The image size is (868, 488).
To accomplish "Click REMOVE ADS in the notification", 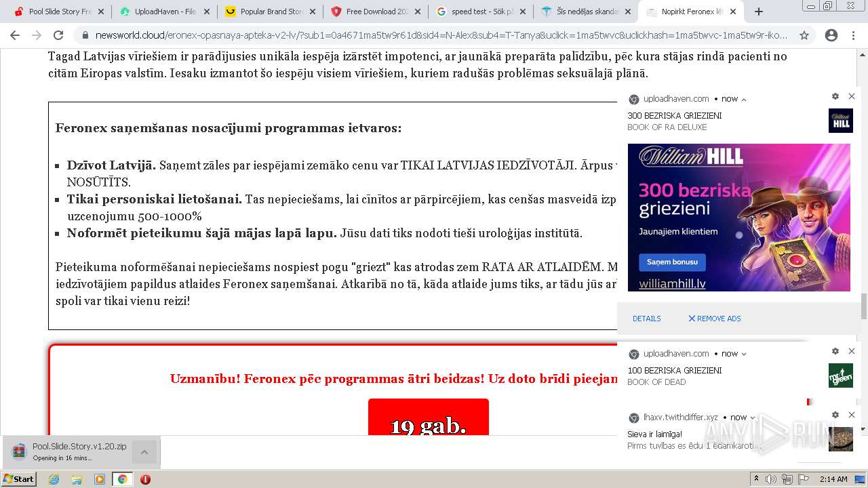I will [715, 319].
